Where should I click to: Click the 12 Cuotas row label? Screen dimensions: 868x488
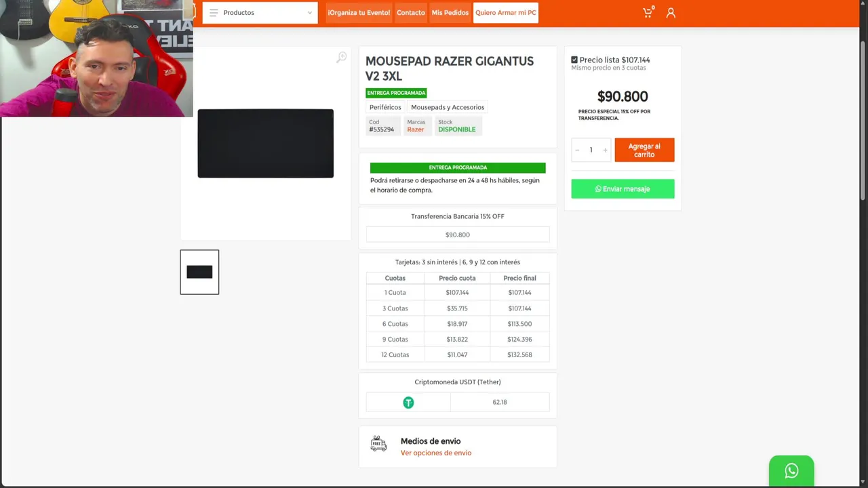[x=395, y=355]
